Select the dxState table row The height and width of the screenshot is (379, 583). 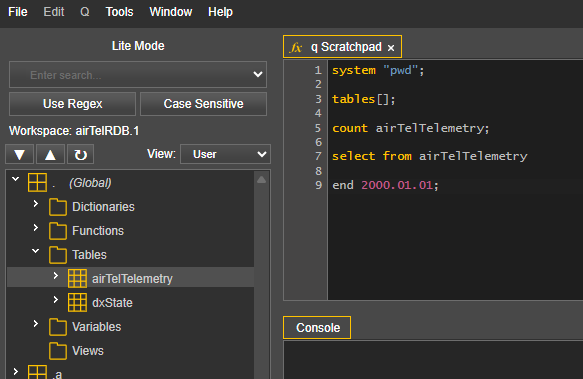(131, 302)
